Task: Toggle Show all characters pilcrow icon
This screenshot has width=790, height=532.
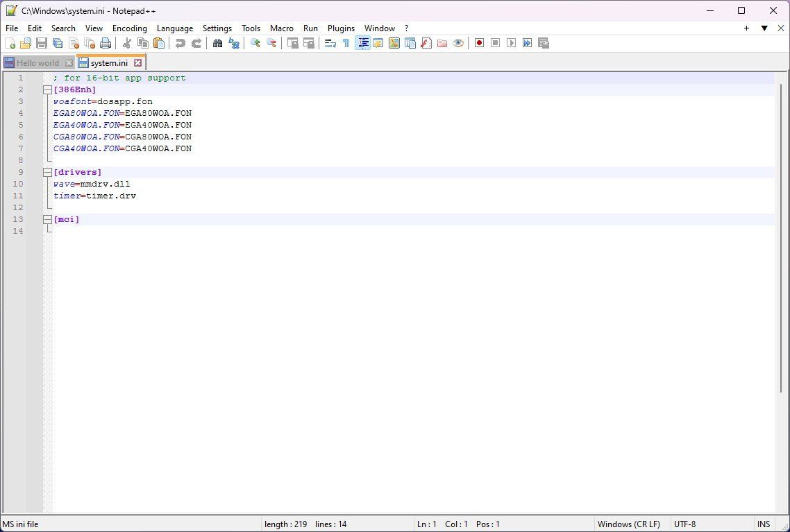Action: tap(346, 43)
